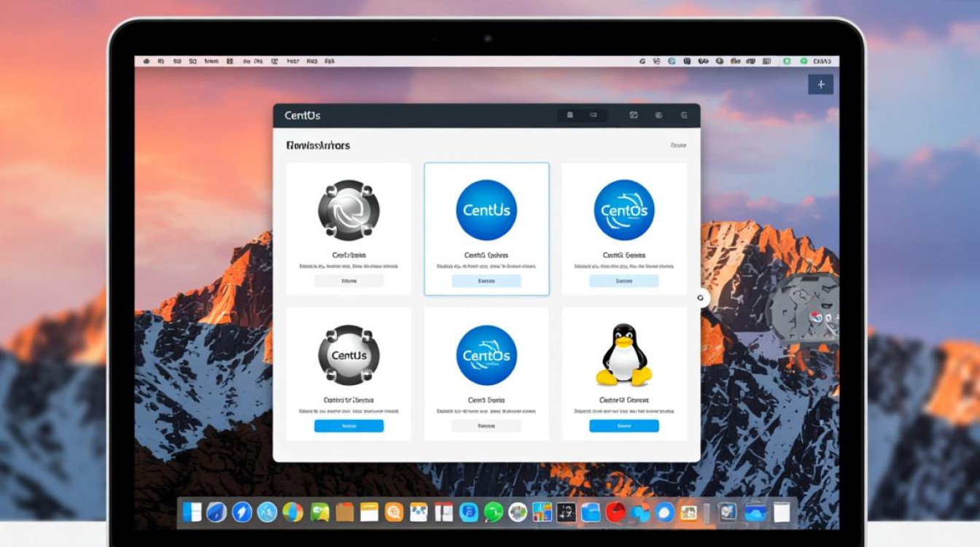This screenshot has width=980, height=547.
Task: Click the small round handle on window's right edge
Action: (x=701, y=298)
